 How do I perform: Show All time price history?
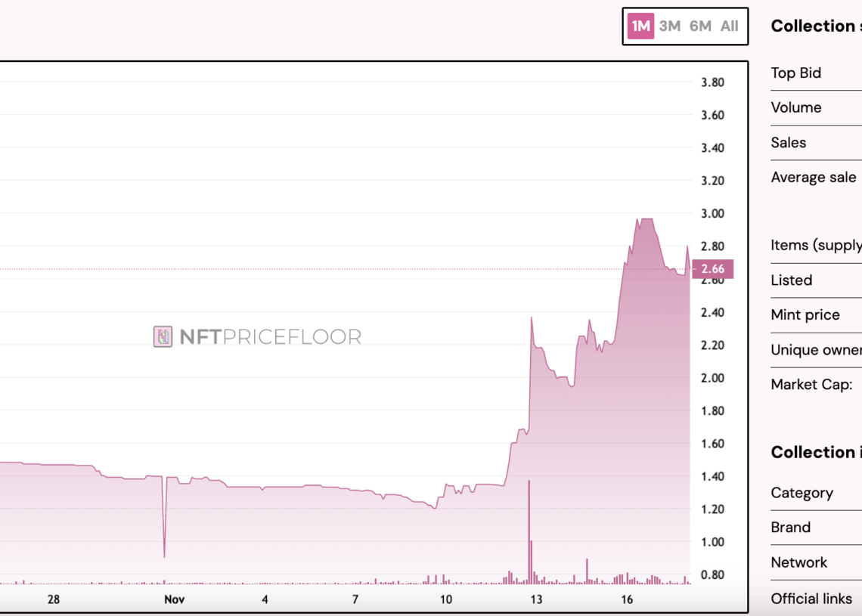click(730, 26)
